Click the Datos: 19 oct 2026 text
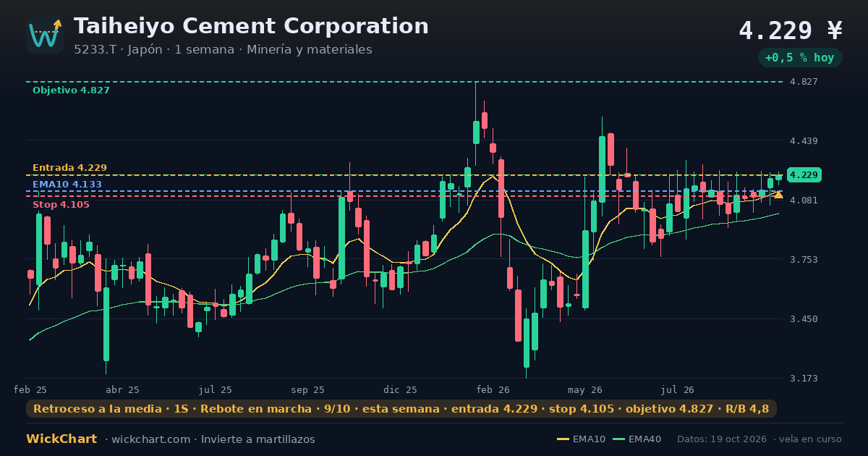868x456 pixels. click(x=722, y=439)
